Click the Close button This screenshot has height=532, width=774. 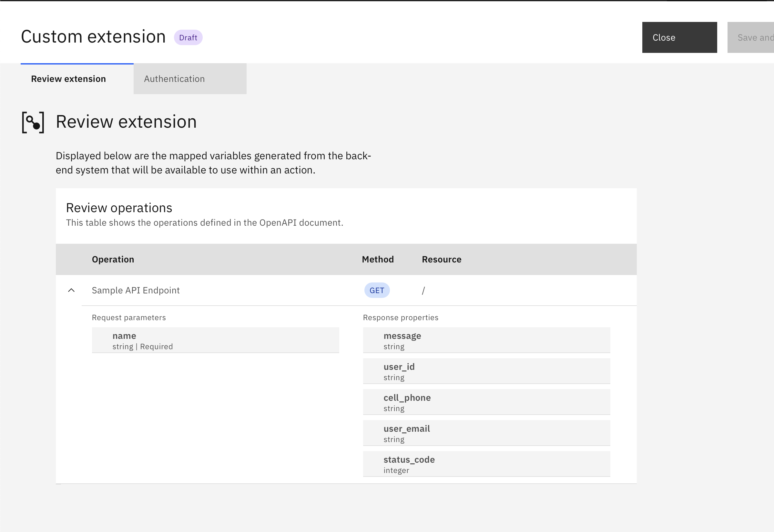point(679,37)
